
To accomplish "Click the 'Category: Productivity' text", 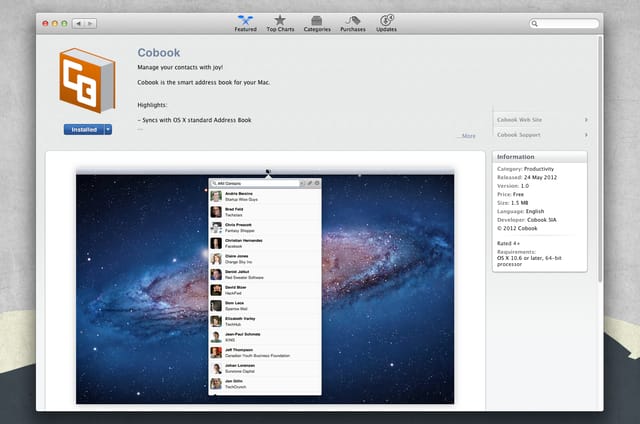I will click(x=525, y=169).
